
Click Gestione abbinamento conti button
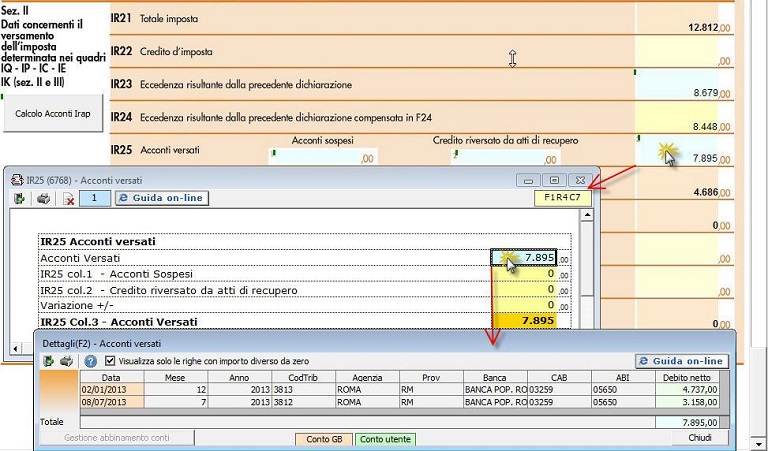(x=117, y=438)
